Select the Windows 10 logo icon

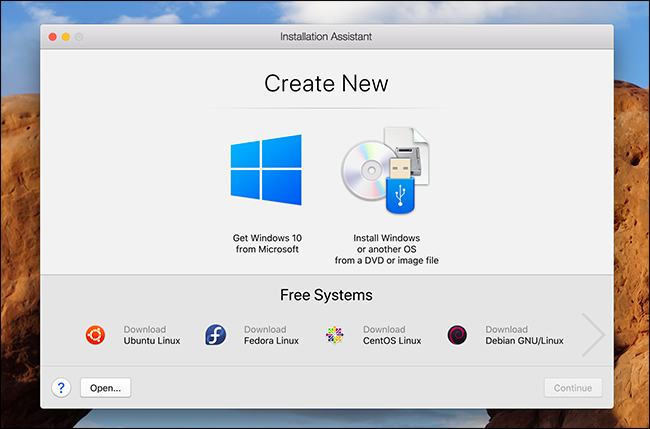266,170
